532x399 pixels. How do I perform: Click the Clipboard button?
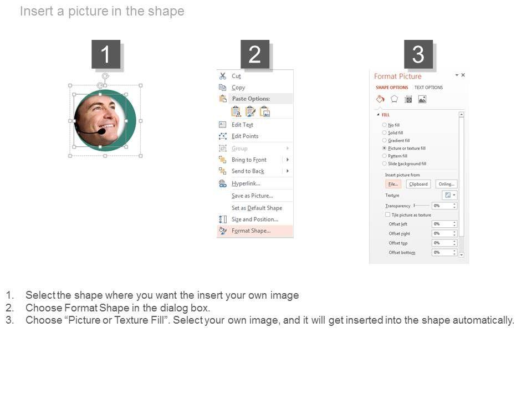pyautogui.click(x=418, y=184)
